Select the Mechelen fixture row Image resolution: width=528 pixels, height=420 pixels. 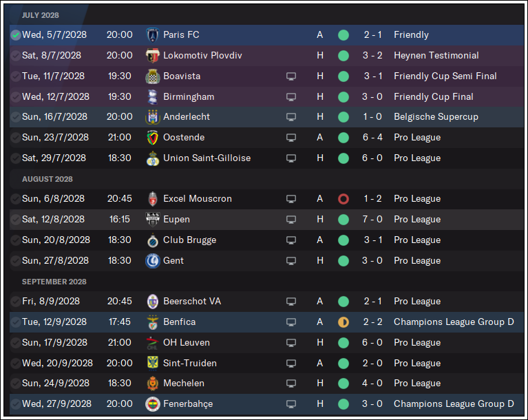pos(266,384)
